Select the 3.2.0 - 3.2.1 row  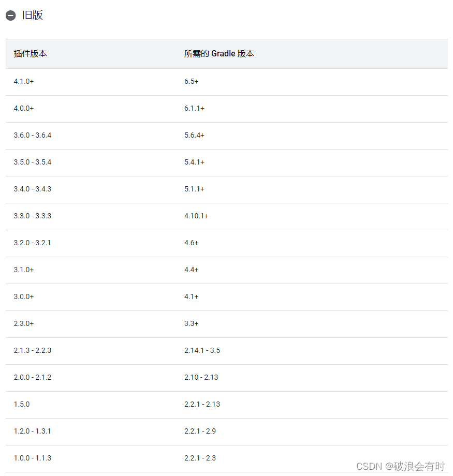pyautogui.click(x=32, y=243)
